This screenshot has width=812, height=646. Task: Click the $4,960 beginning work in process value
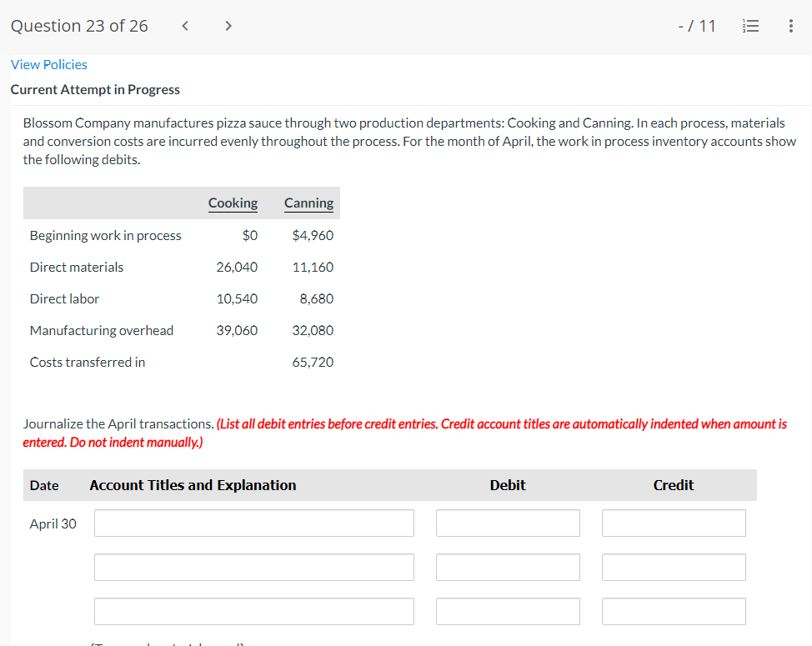(313, 236)
